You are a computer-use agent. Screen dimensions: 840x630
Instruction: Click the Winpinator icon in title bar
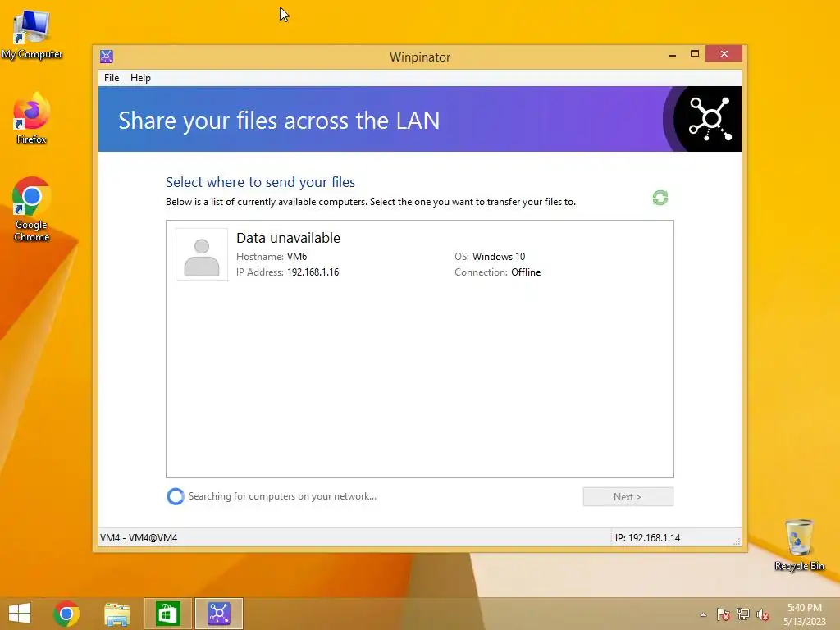click(x=107, y=57)
